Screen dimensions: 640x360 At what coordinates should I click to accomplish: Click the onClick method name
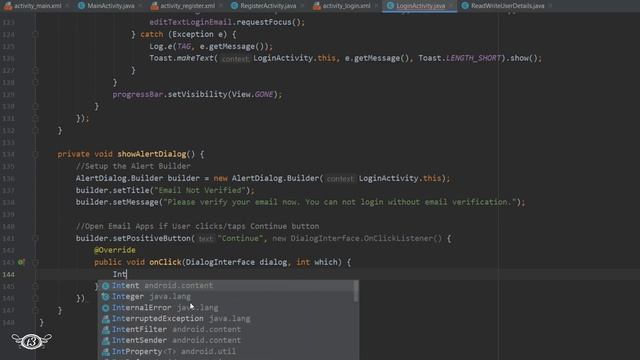pyautogui.click(x=165, y=262)
